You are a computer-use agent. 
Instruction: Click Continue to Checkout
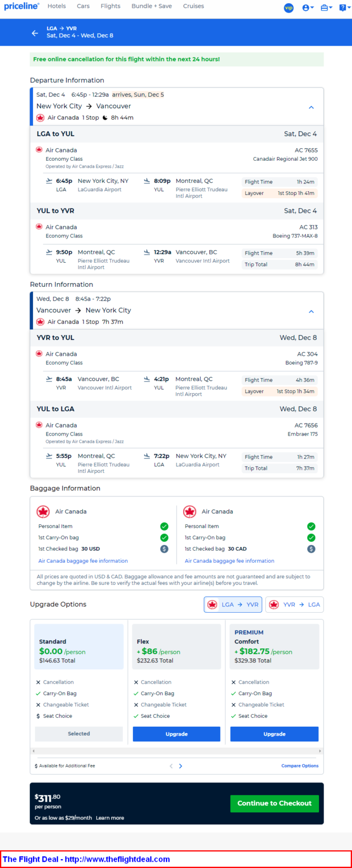[x=274, y=803]
